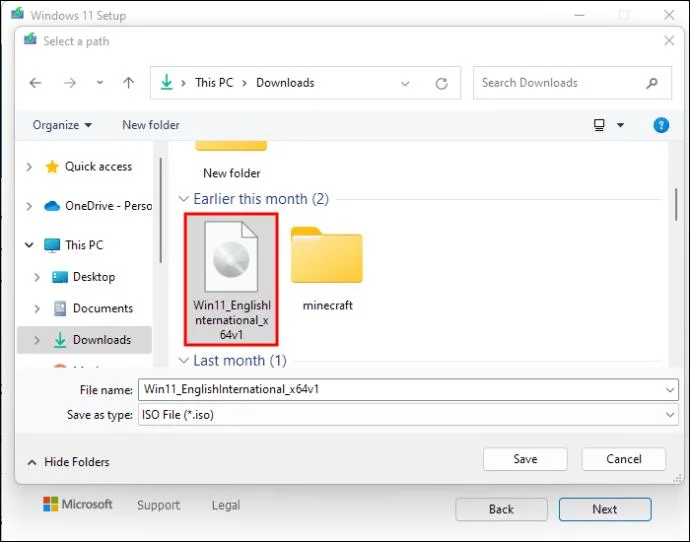Open the address bar history dropdown

coord(405,83)
